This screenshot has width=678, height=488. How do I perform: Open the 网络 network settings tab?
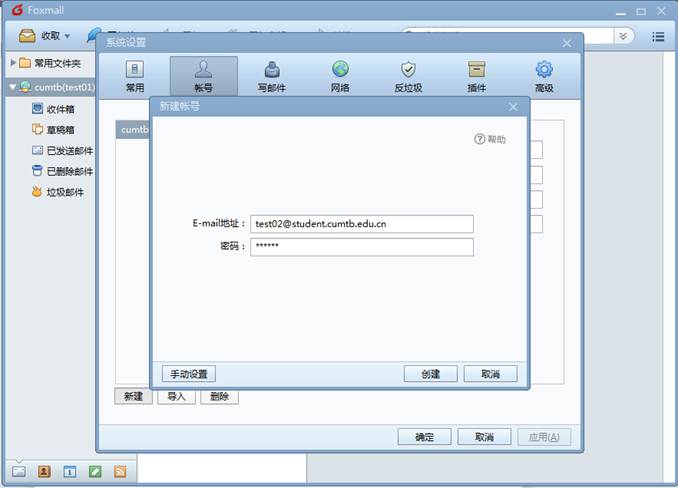click(340, 77)
